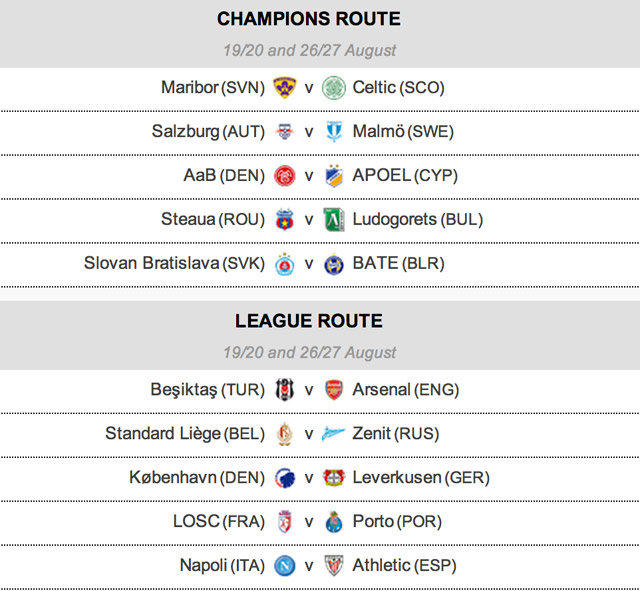The image size is (640, 591).
Task: Click the Maribor club crest icon
Action: point(284,88)
